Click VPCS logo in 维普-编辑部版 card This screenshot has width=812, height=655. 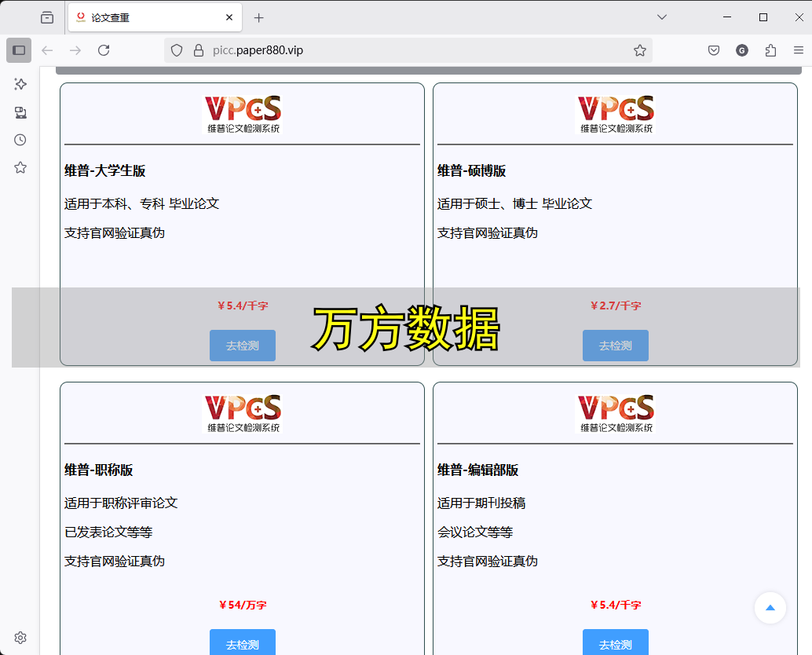pyautogui.click(x=616, y=414)
